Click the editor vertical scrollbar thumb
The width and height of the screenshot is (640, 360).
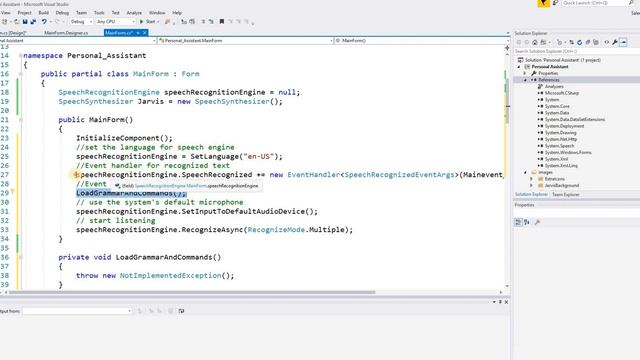508,102
